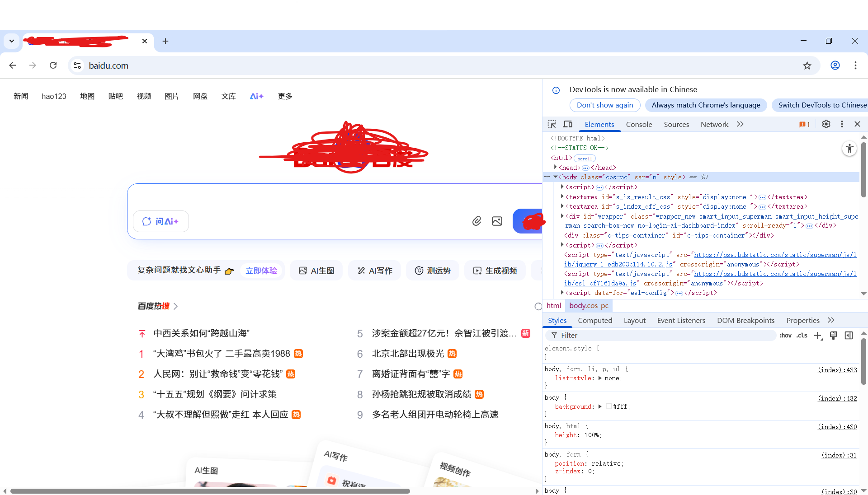Switch to the Computed styles tab
This screenshot has height=495, width=868.
click(x=595, y=320)
